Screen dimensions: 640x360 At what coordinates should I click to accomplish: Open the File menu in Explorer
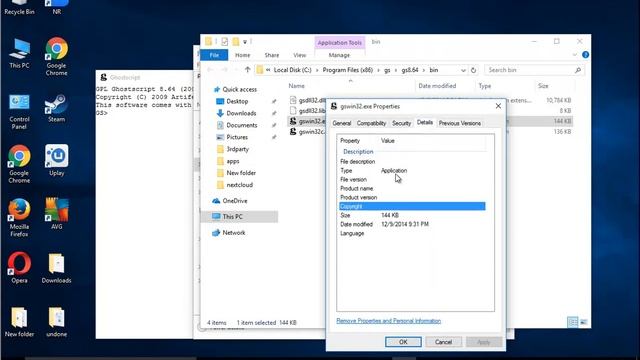coord(214,55)
